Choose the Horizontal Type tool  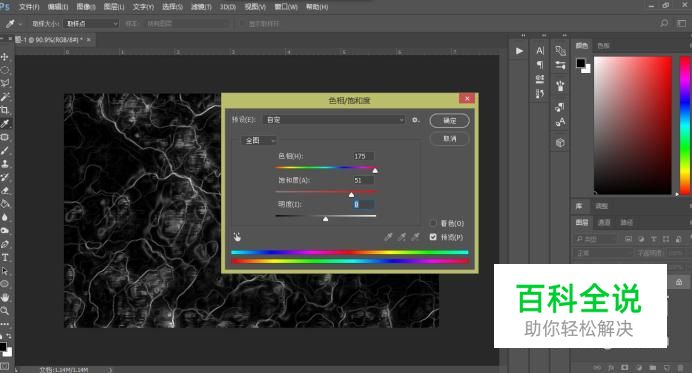coord(5,257)
